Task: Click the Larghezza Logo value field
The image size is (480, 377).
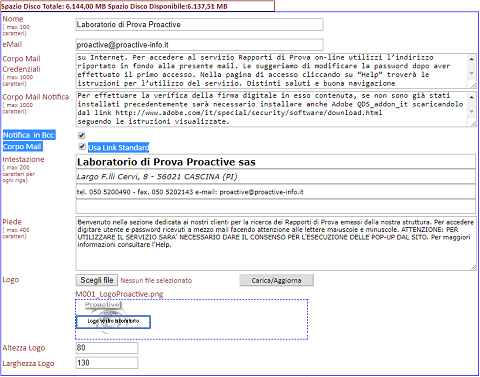Action: (x=107, y=363)
